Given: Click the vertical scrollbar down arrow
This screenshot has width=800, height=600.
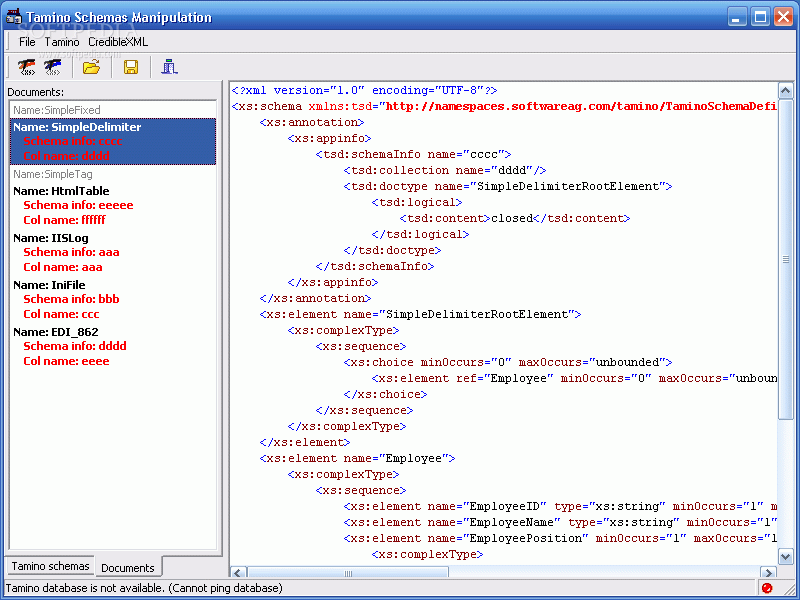Looking at the screenshot, I should 785,556.
